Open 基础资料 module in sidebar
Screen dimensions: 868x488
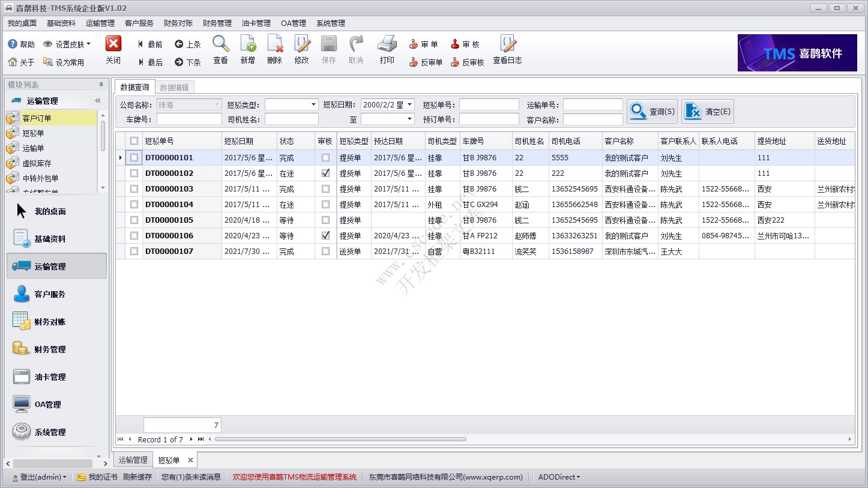[56, 239]
